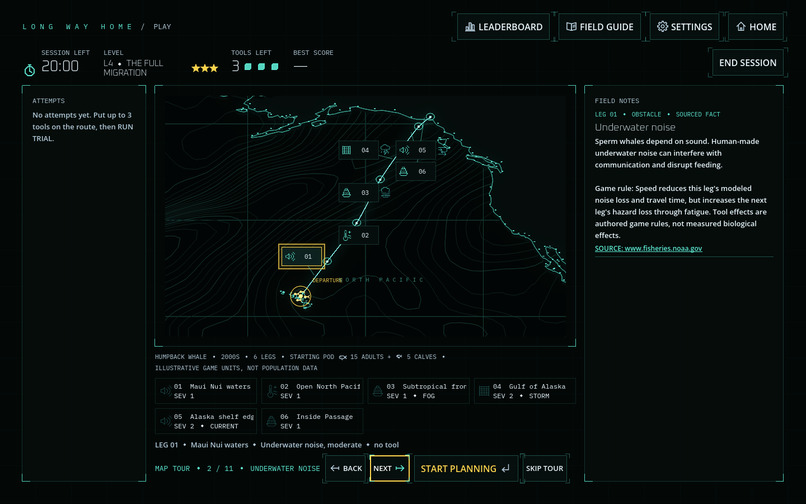Select leg 02 temperature marker on map

[x=358, y=235]
